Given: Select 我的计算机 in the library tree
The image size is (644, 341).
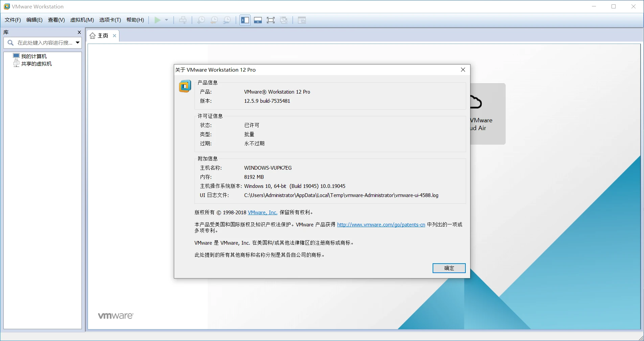Looking at the screenshot, I should point(34,56).
